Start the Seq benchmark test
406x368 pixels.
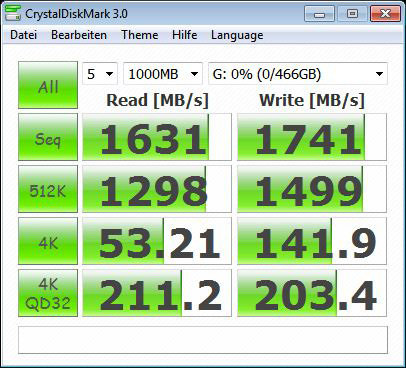coord(48,137)
